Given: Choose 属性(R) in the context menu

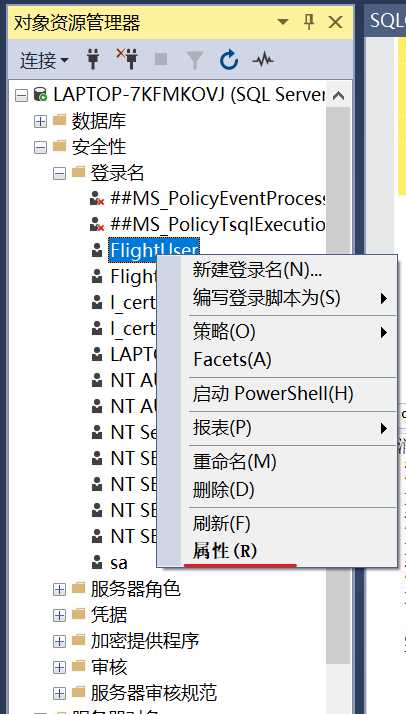Looking at the screenshot, I should click(225, 551).
